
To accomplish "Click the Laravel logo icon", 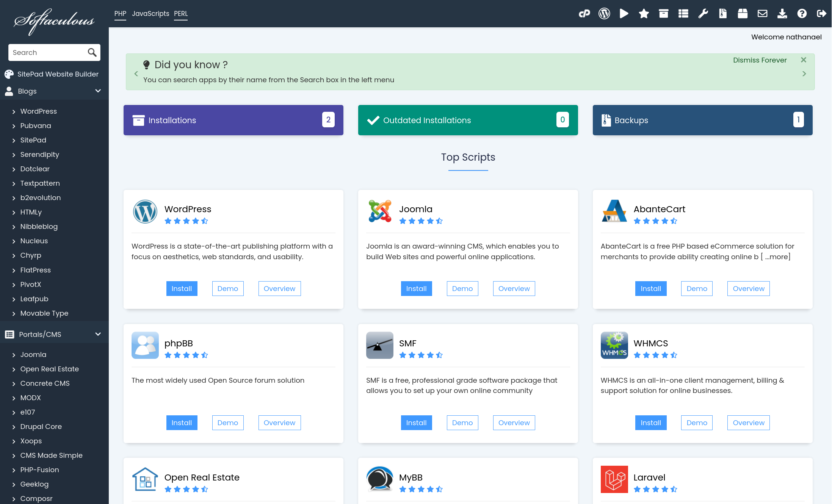I will 614,479.
